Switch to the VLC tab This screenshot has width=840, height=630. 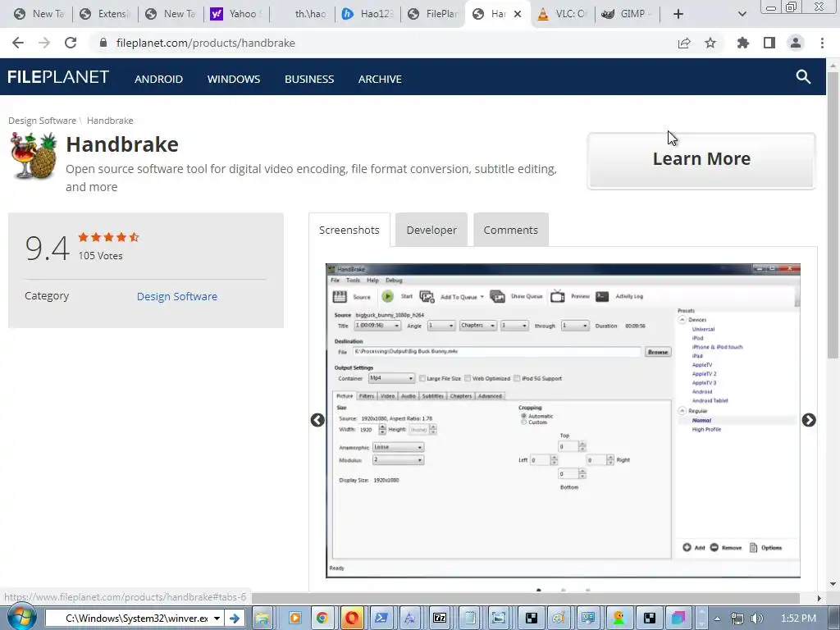563,14
